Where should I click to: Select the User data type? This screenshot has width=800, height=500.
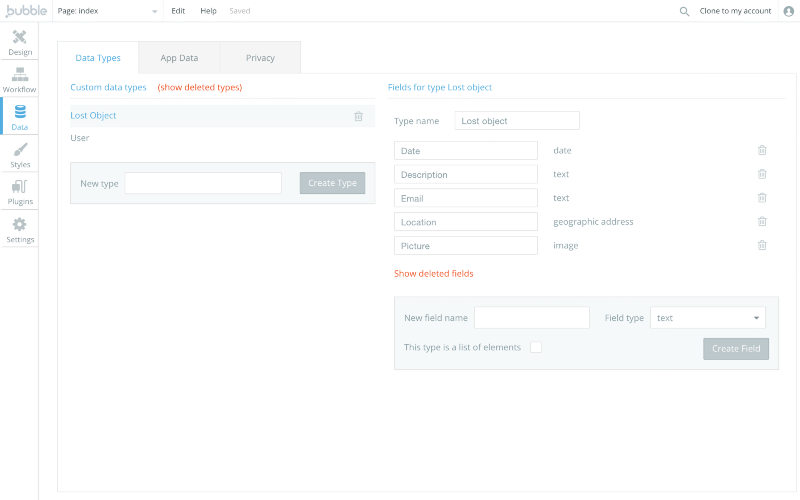[x=80, y=138]
